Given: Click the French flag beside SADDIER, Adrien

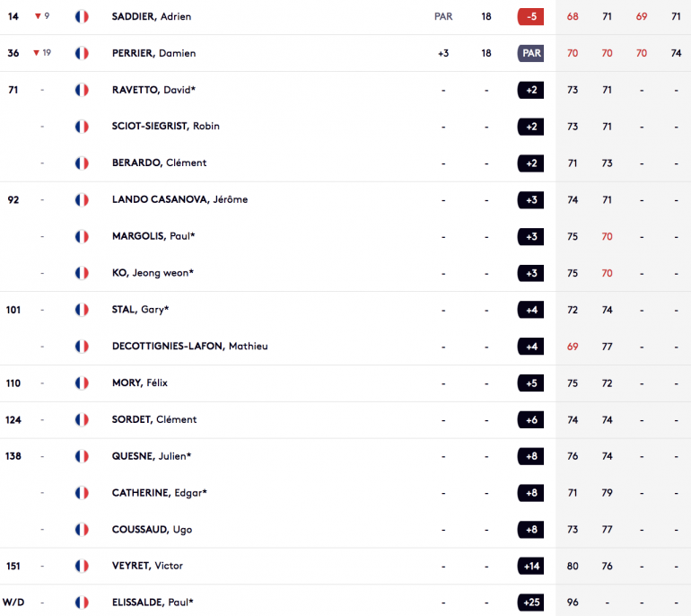Looking at the screenshot, I should pos(82,17).
